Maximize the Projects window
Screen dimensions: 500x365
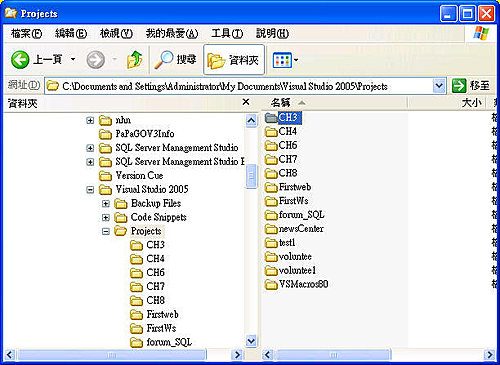pos(468,14)
